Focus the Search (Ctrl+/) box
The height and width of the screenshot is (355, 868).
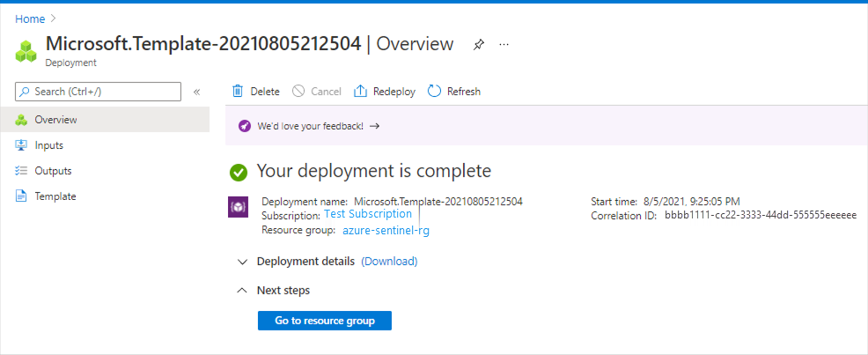tap(98, 92)
